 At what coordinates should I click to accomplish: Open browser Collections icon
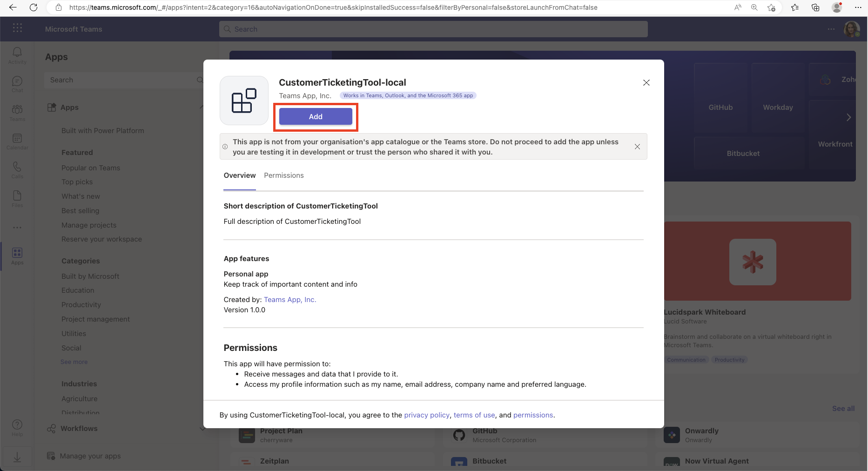(x=815, y=7)
